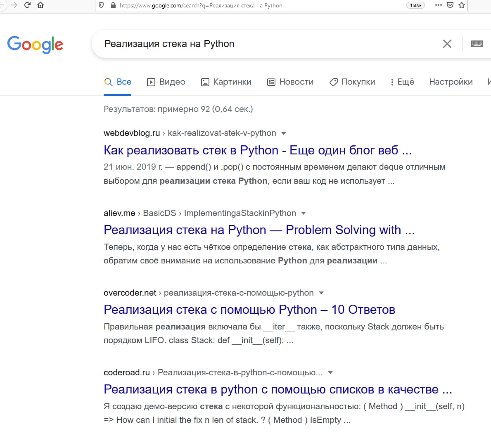The height and width of the screenshot is (448, 491).
Task: Reset the 150% zoom indicator
Action: coord(415,5)
